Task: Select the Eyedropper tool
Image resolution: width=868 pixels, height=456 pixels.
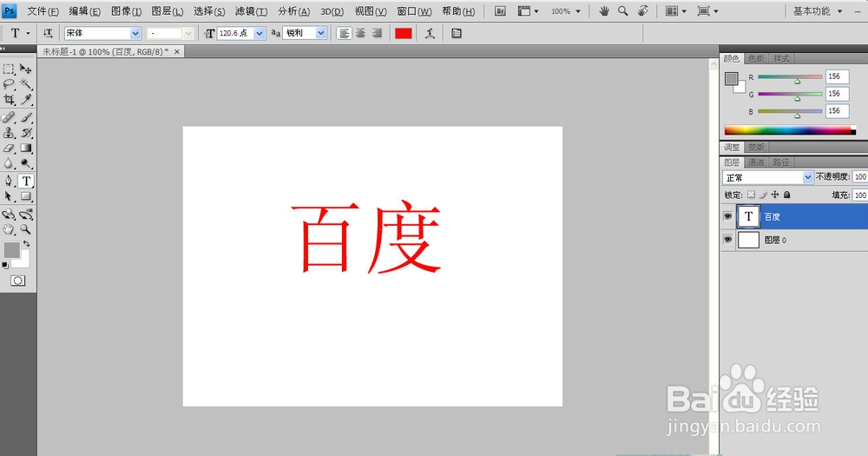Action: point(26,100)
